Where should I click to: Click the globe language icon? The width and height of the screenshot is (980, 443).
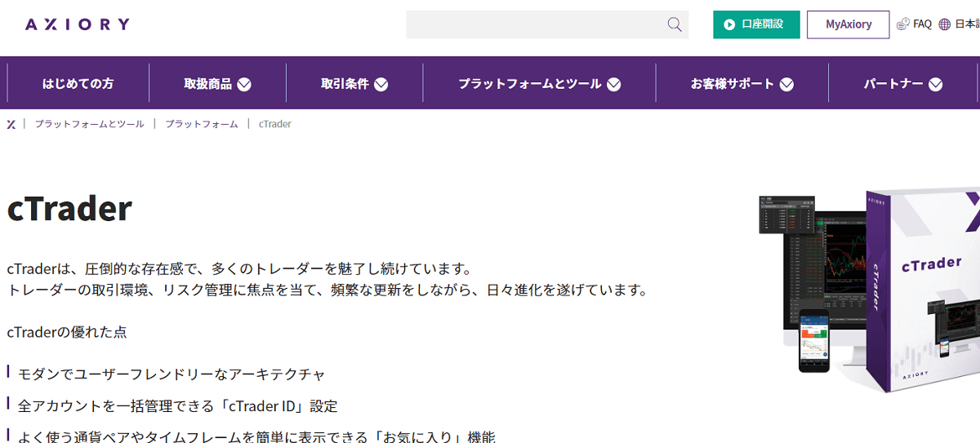[945, 24]
